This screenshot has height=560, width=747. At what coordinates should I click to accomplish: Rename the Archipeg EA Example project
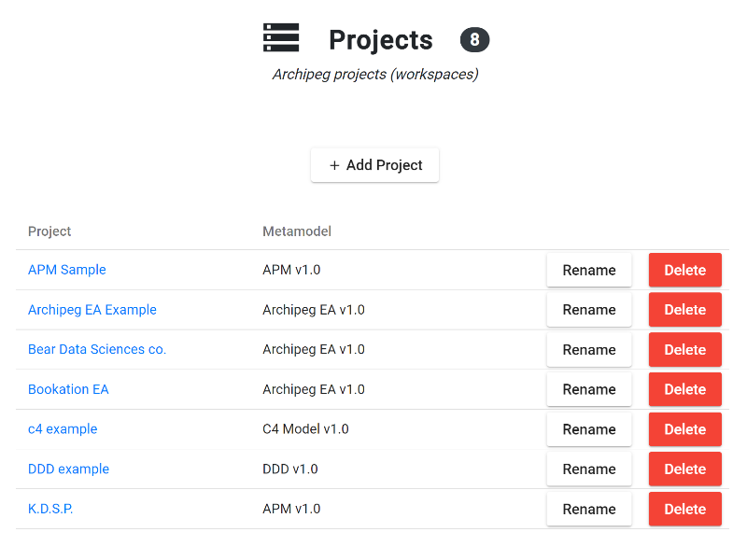[x=589, y=310]
